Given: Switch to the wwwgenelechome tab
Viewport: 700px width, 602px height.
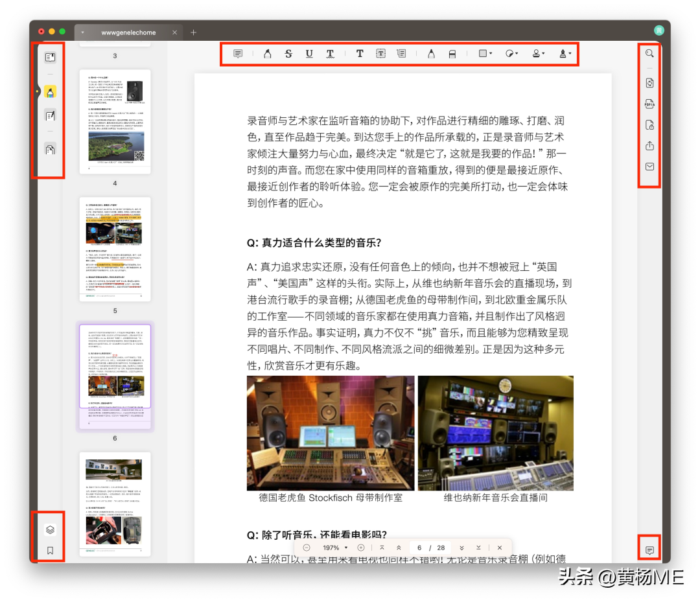Looking at the screenshot, I should coord(128,32).
